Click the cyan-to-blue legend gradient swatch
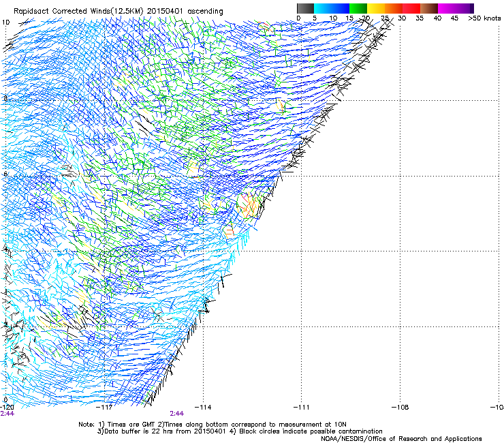The image size is (504, 443). 332,8
